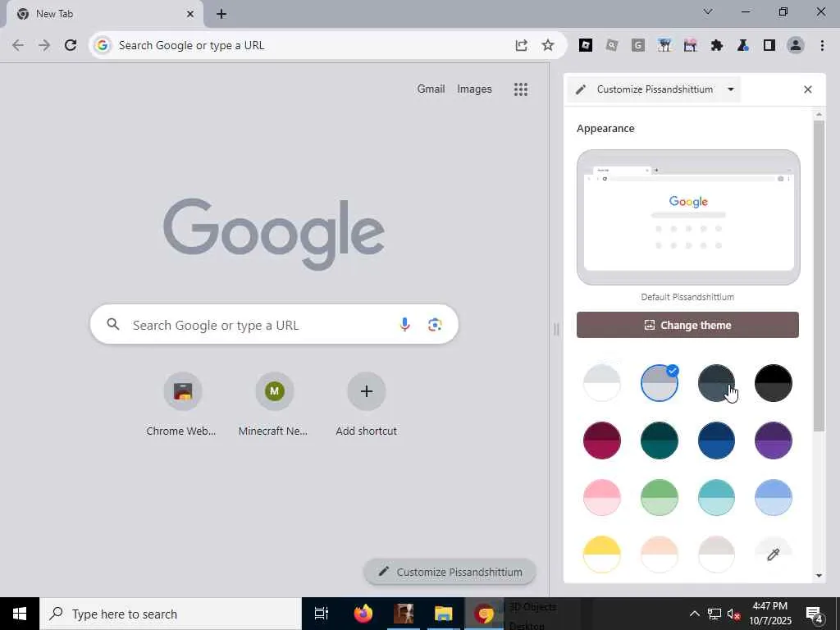Viewport: 840px width, 630px height.
Task: Open the tab search chevron in the title bar
Action: pos(708,11)
